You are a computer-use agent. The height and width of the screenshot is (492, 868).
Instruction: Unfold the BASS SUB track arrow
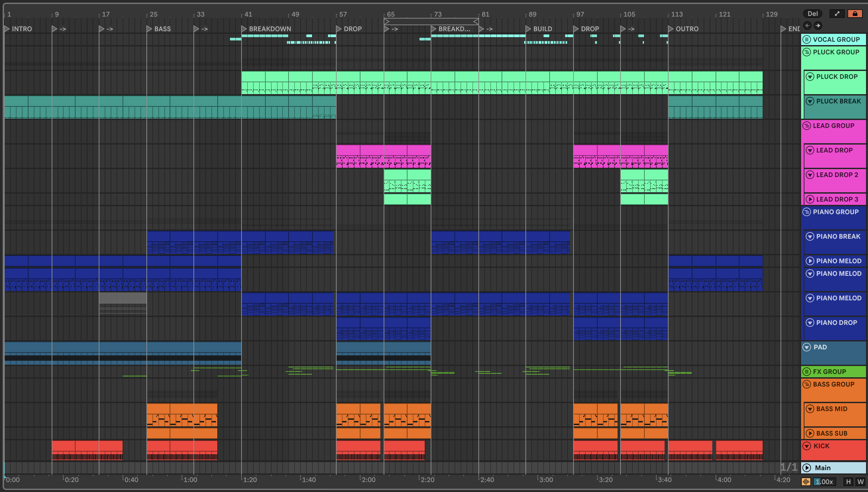pos(810,434)
